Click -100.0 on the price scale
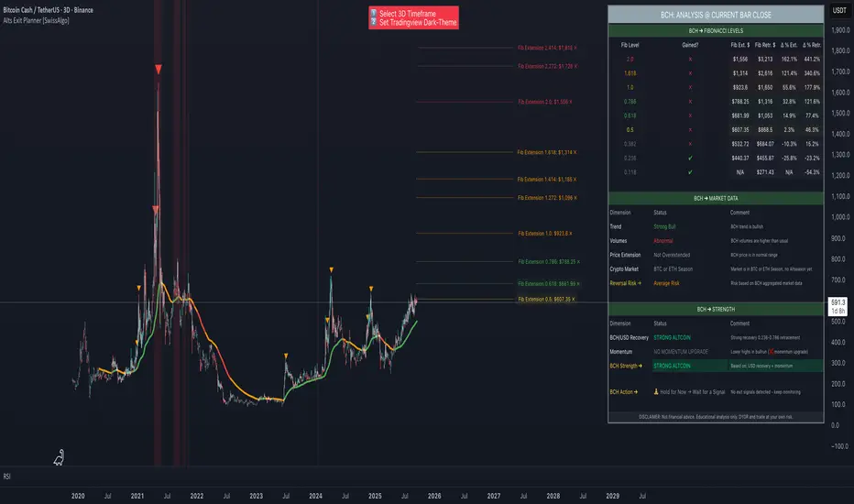This screenshot has width=854, height=504. [x=839, y=446]
